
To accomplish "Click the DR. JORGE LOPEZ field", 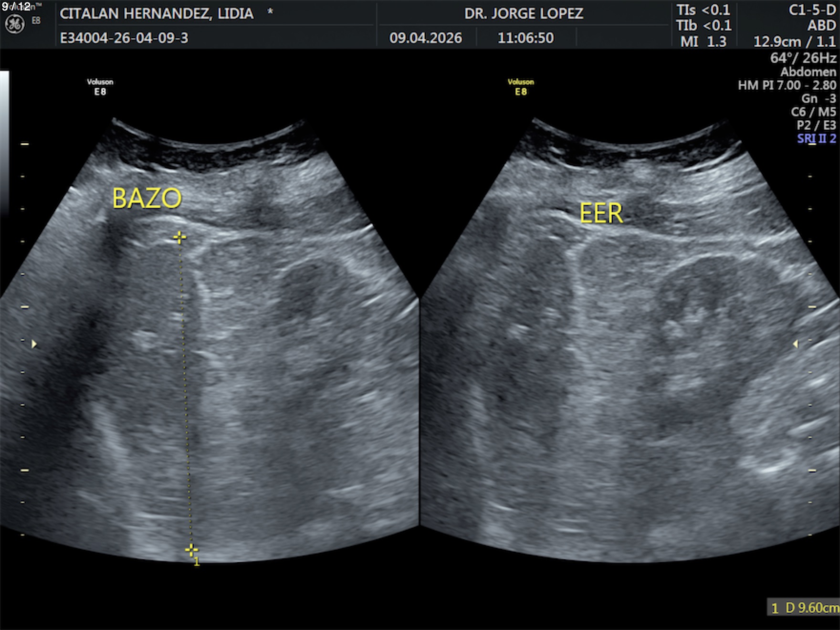I will [x=524, y=13].
